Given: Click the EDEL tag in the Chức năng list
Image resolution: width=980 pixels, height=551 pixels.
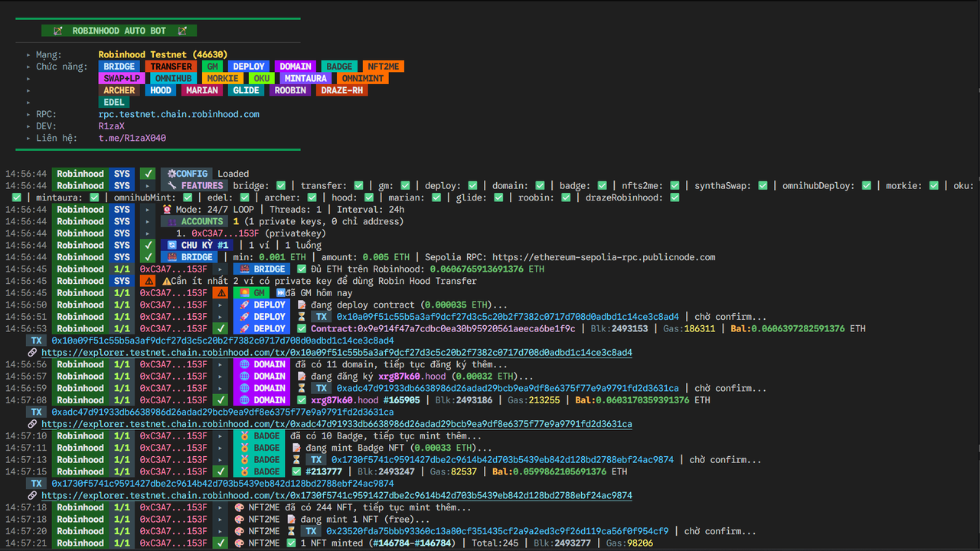Looking at the screenshot, I should (114, 102).
